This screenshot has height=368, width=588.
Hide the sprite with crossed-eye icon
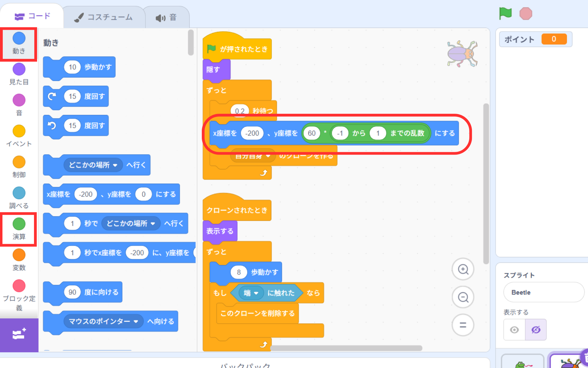pyautogui.click(x=536, y=330)
